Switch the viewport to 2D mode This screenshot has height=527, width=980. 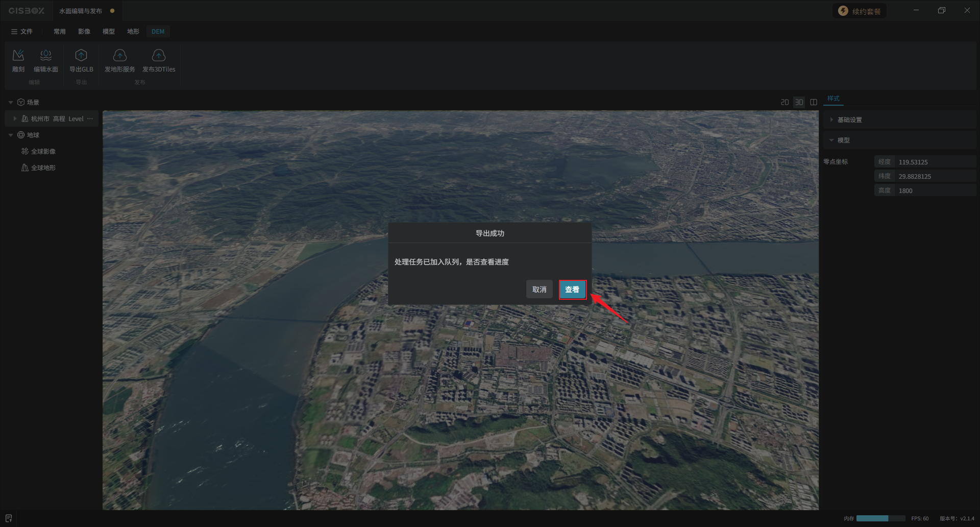(785, 102)
